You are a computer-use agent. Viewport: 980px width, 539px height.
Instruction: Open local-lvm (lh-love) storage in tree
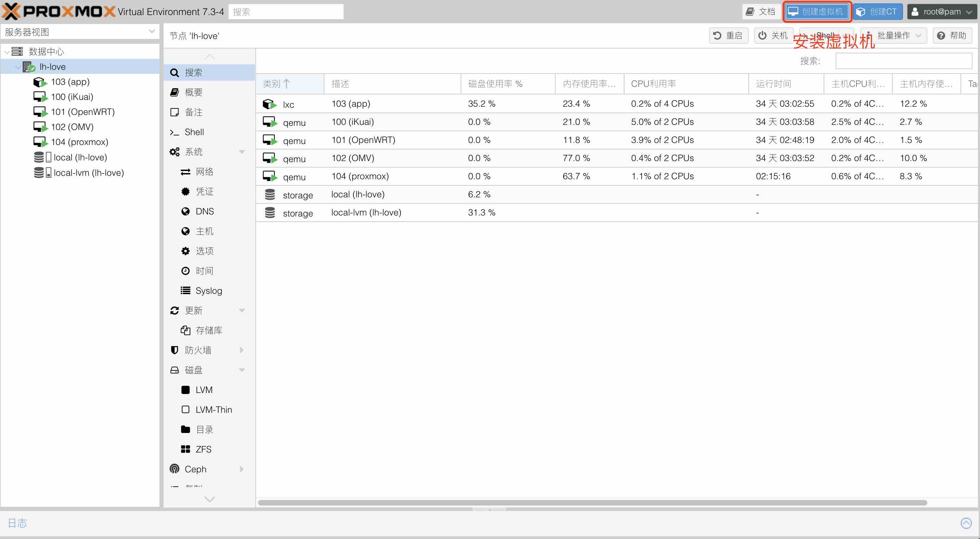tap(88, 173)
